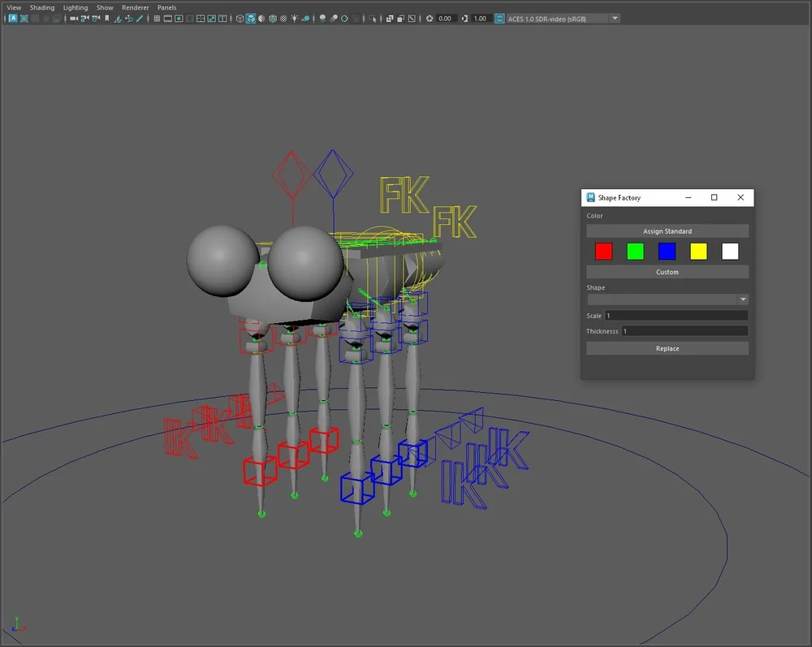Toggle the View Transform color management icon
812x647 pixels.
click(499, 19)
